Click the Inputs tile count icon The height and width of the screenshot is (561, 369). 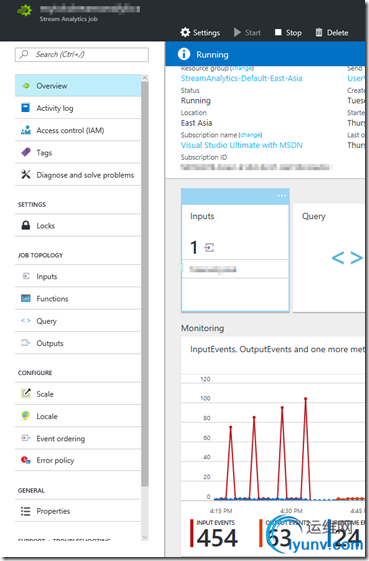209,247
